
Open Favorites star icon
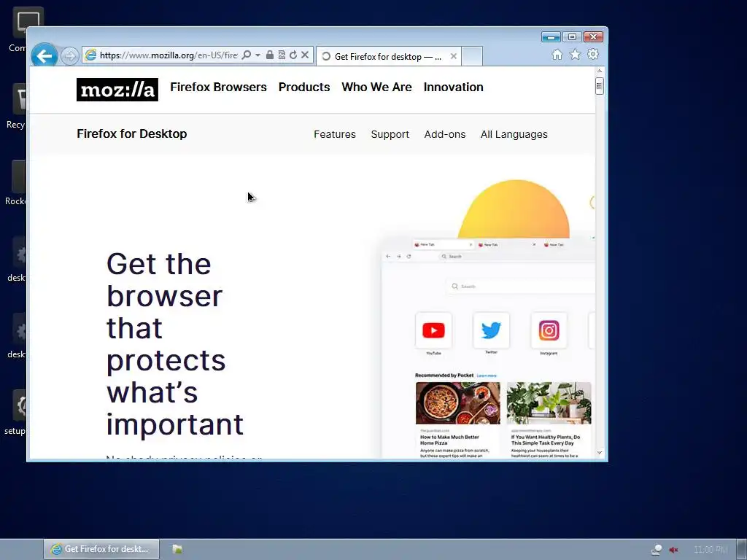575,55
